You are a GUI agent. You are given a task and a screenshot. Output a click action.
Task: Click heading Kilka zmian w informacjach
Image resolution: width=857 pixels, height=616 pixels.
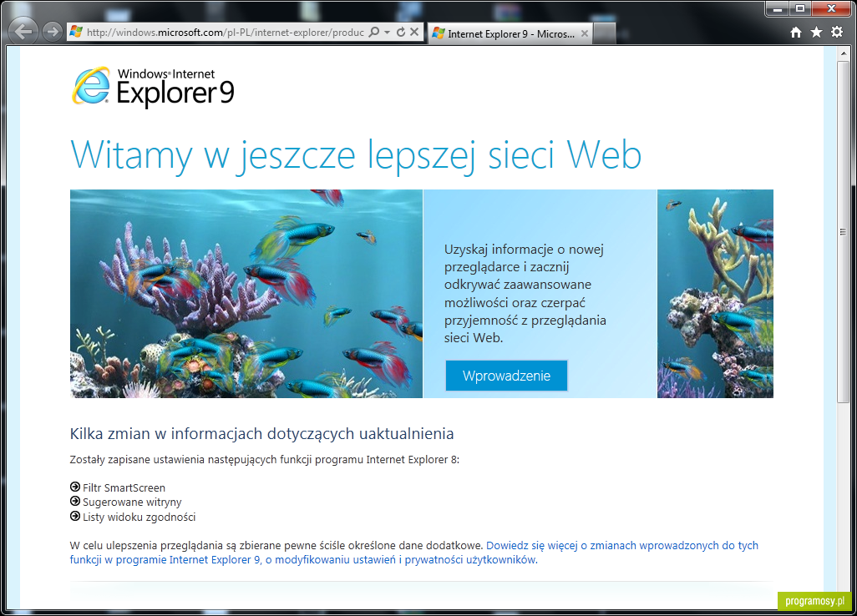(x=261, y=433)
